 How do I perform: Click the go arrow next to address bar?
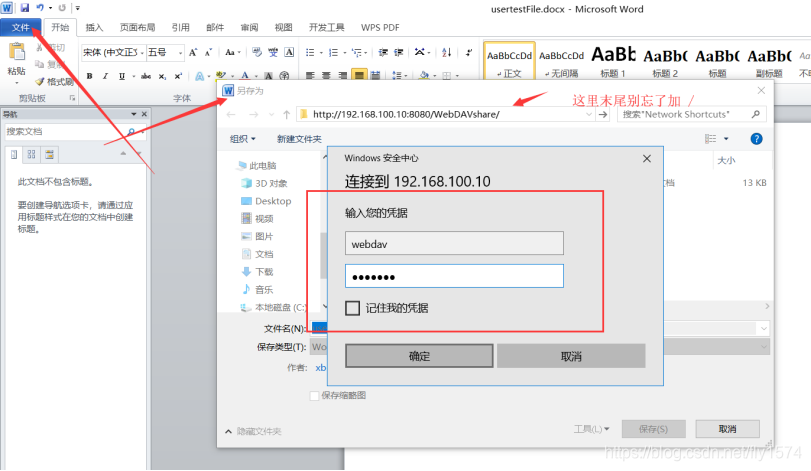(x=603, y=114)
